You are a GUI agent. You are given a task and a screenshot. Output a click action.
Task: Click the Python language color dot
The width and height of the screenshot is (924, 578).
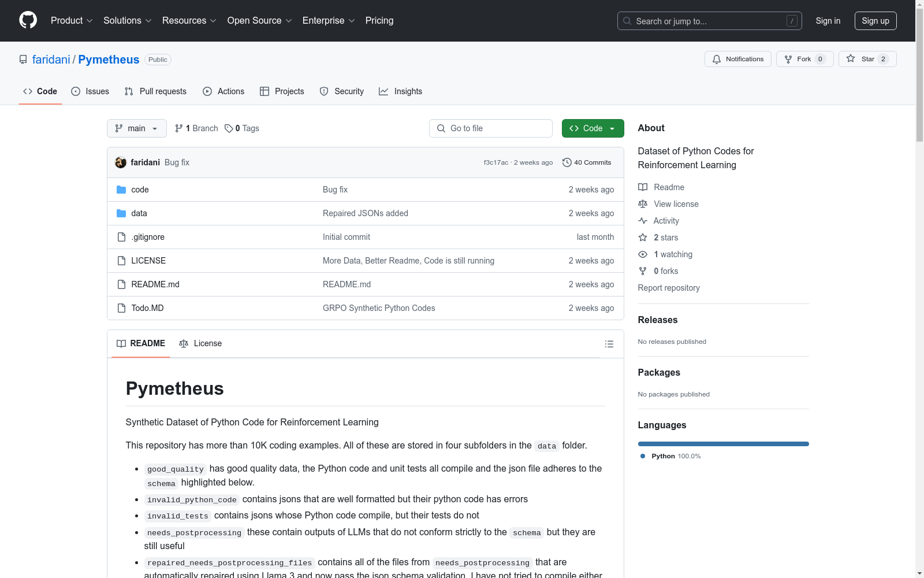click(643, 456)
